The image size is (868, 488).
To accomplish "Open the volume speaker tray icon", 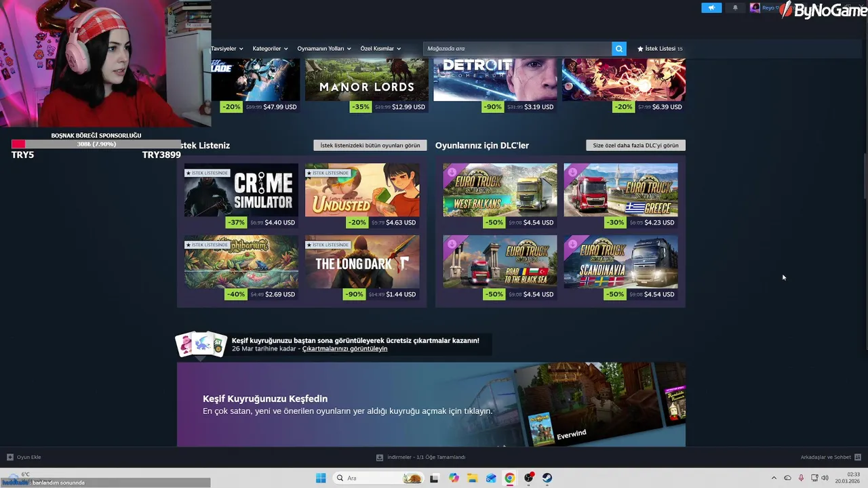I will 825,478.
